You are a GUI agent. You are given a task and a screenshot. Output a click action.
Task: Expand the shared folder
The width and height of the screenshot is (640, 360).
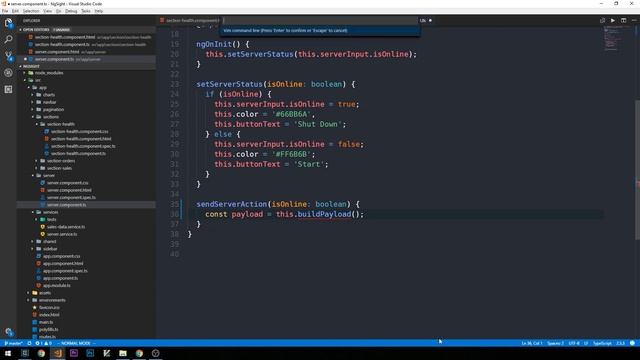(x=33, y=242)
